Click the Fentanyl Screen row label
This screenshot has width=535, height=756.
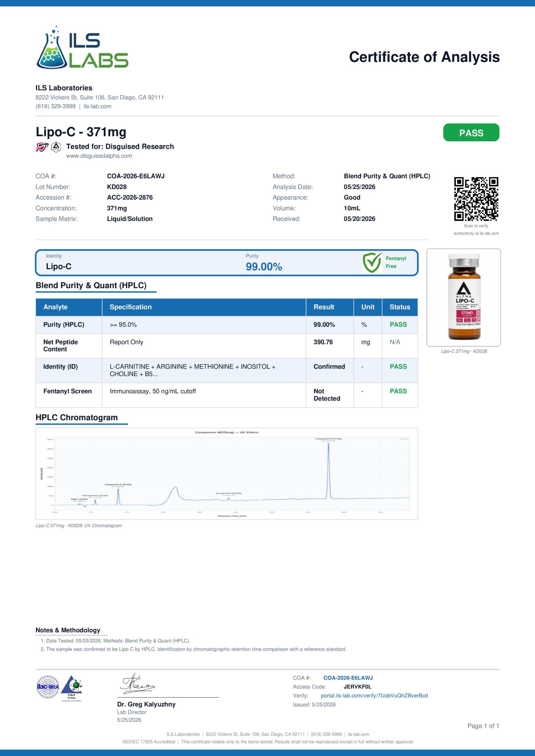pos(68,391)
